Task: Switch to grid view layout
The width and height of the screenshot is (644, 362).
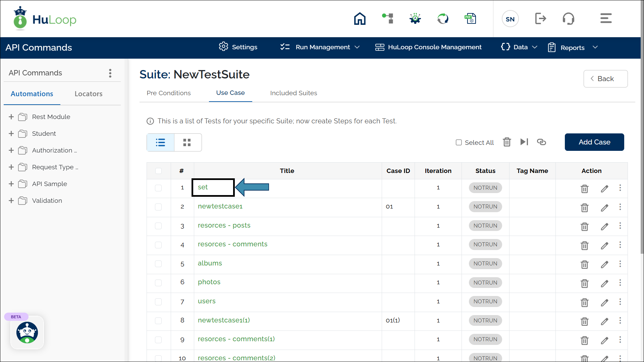Action: click(x=187, y=142)
